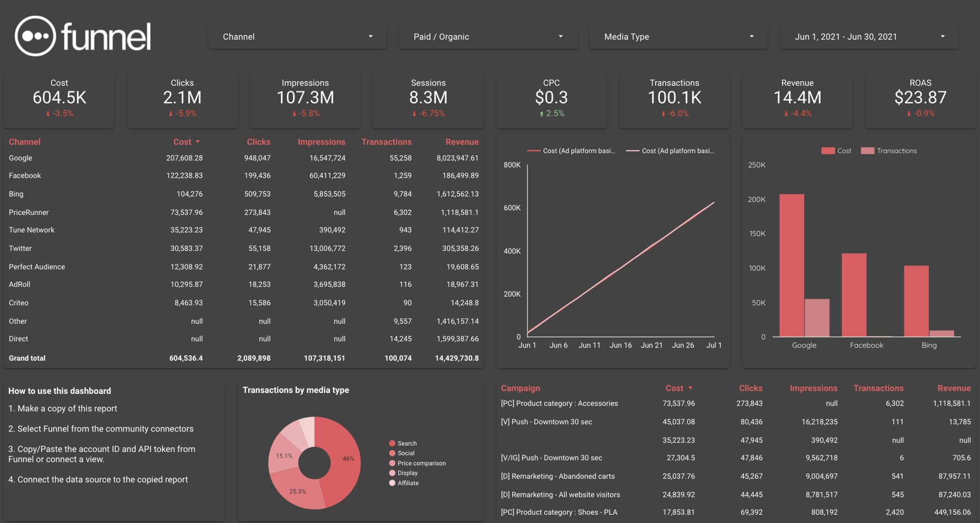980x523 pixels.
Task: Toggle first Cost (Ad platform basi...) line legend
Action: [x=572, y=151]
